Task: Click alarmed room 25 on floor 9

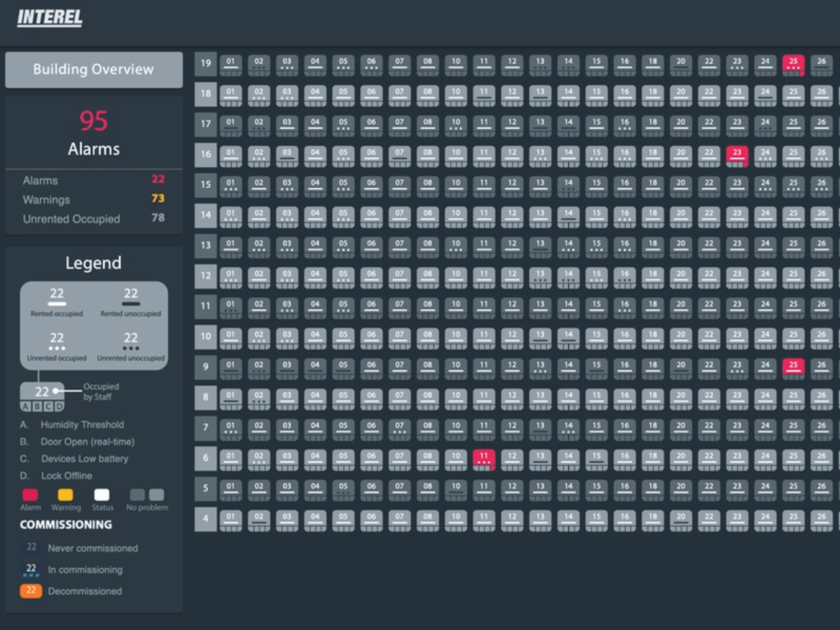Action: click(793, 367)
